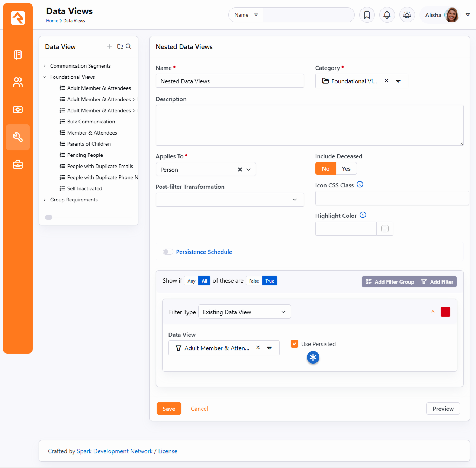Open the Filter Type dropdown
The width and height of the screenshot is (476, 468).
point(244,312)
